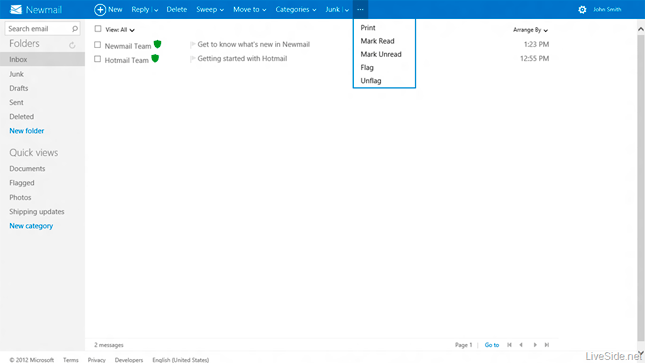Open the Junk folder in sidebar
Screen dimensions: 645x363
16,74
